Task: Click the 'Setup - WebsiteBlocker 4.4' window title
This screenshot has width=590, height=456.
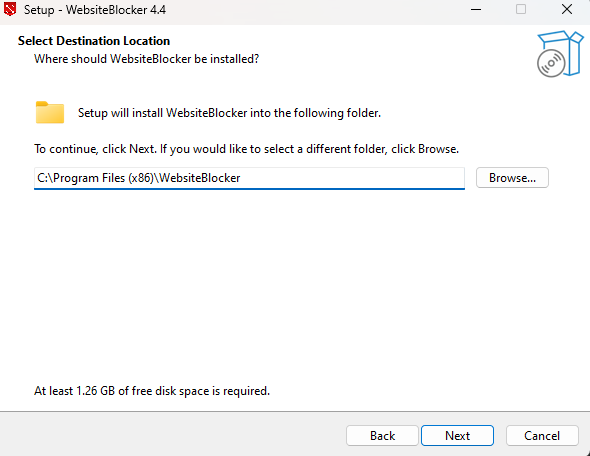Action: (x=95, y=10)
